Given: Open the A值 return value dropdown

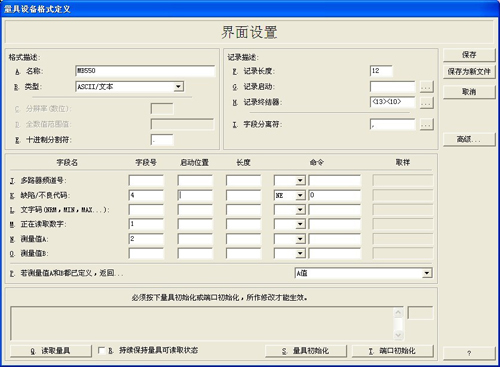Looking at the screenshot, I should coord(427,274).
